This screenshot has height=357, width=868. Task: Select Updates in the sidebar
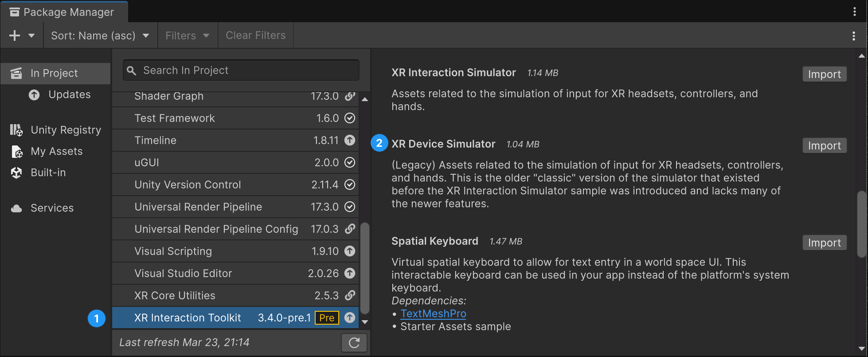(55, 94)
